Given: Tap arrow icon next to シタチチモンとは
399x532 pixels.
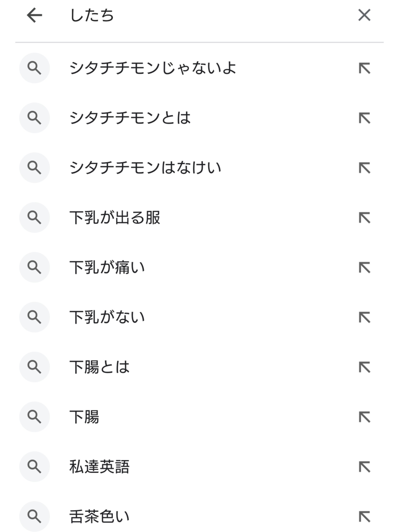Looking at the screenshot, I should (364, 118).
